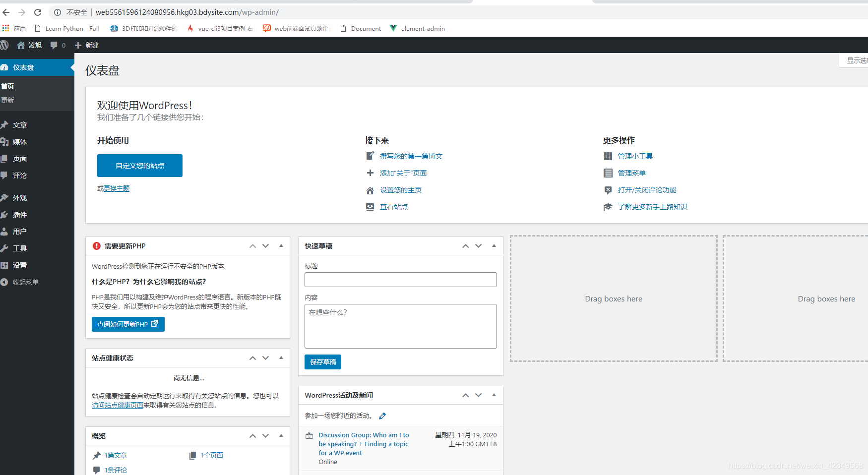868x475 pixels.
Task: Open 1个页面 link
Action: pos(212,455)
